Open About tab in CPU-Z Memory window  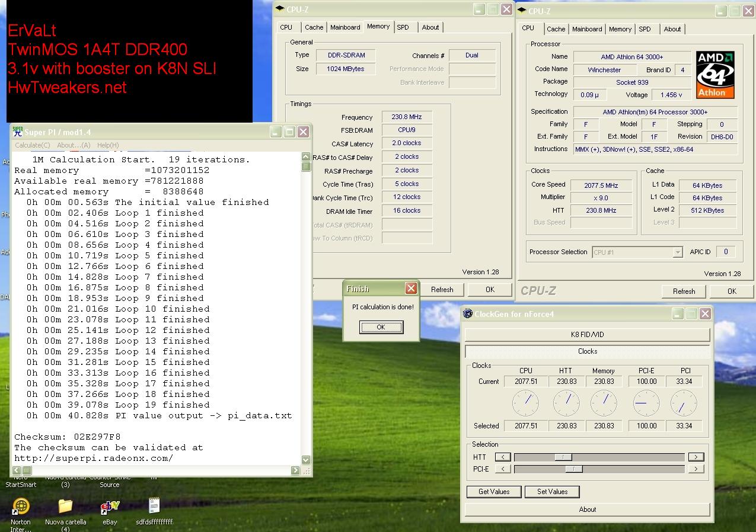(x=430, y=27)
